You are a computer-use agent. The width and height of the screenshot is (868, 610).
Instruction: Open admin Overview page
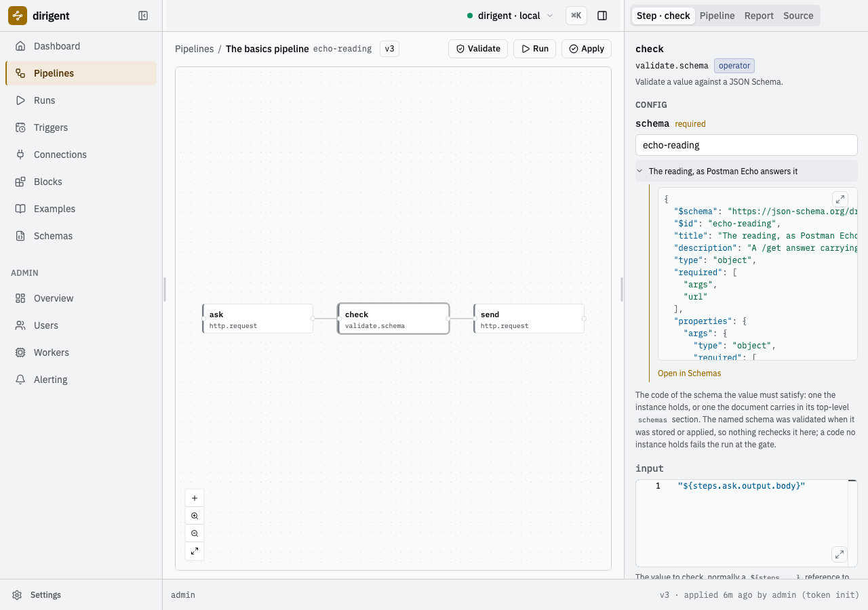pyautogui.click(x=81, y=298)
